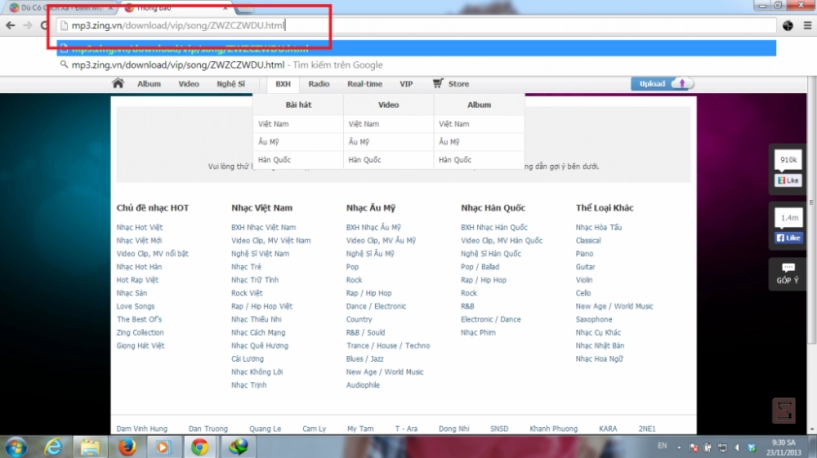Viewport: 817px width, 458px height.
Task: Open the Video menu in navigation bar
Action: coord(189,83)
